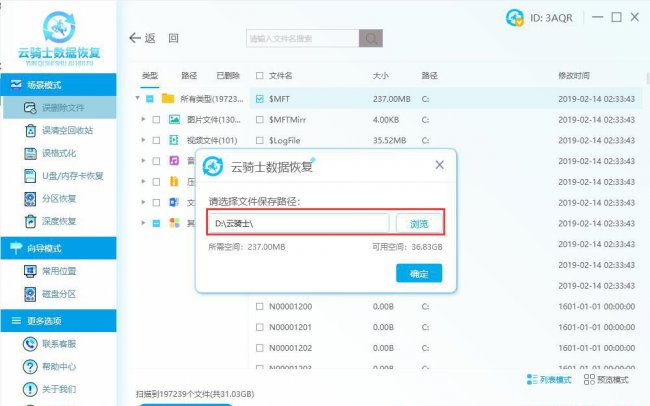650x406 pixels.
Task: Click 浏览 to browse for folder
Action: (419, 224)
